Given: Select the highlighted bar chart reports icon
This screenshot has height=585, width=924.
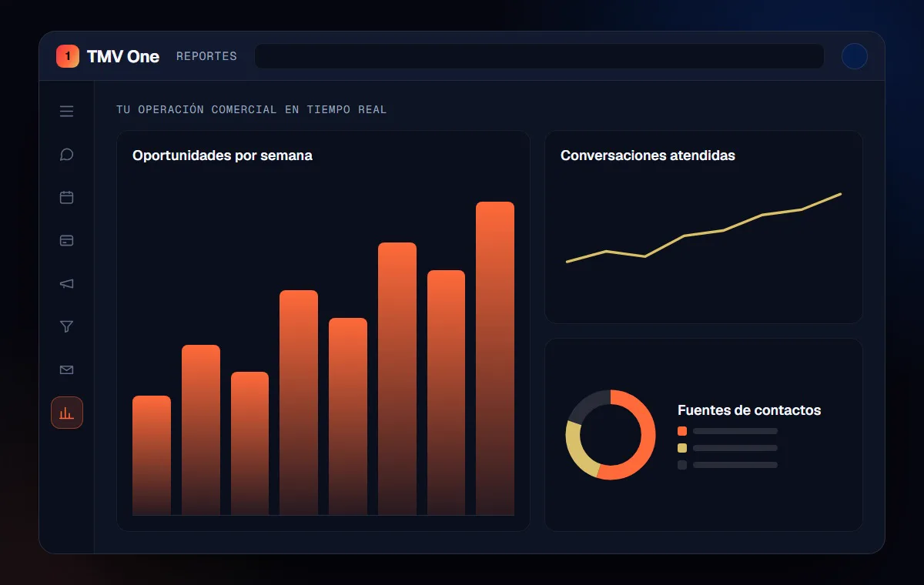Looking at the screenshot, I should pyautogui.click(x=67, y=413).
